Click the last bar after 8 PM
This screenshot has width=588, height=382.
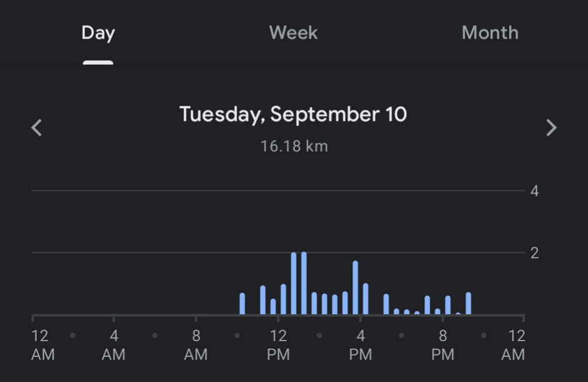point(468,303)
